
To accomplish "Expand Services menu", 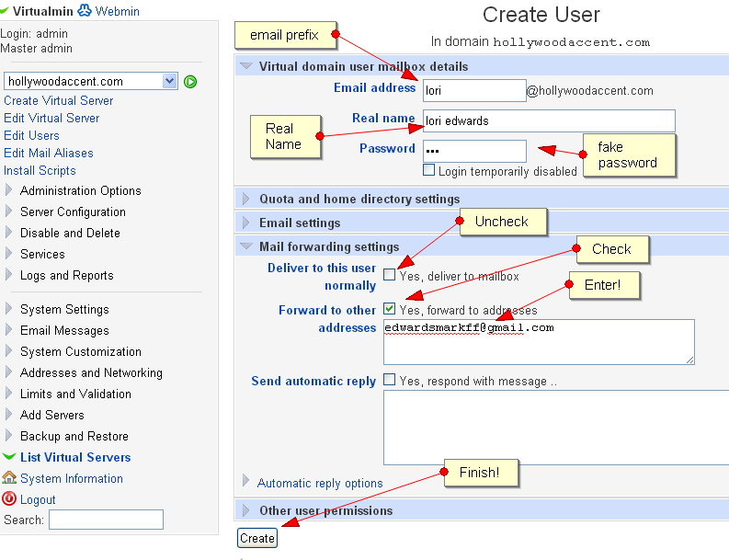I will click(x=9, y=253).
